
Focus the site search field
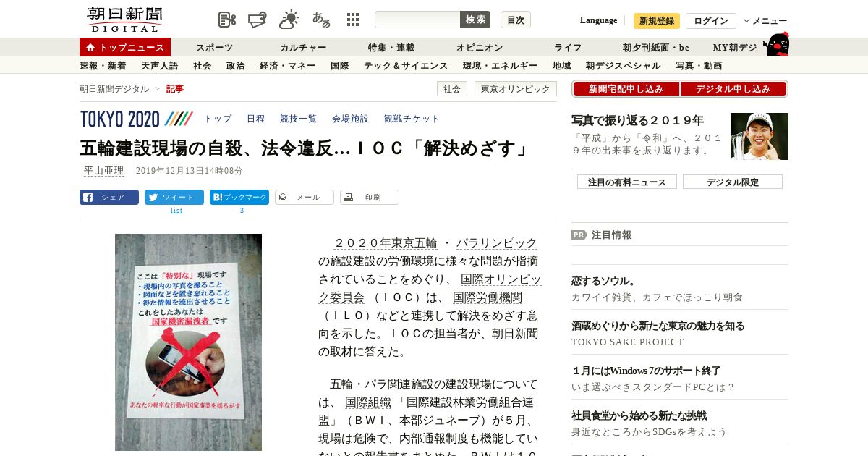pyautogui.click(x=417, y=20)
